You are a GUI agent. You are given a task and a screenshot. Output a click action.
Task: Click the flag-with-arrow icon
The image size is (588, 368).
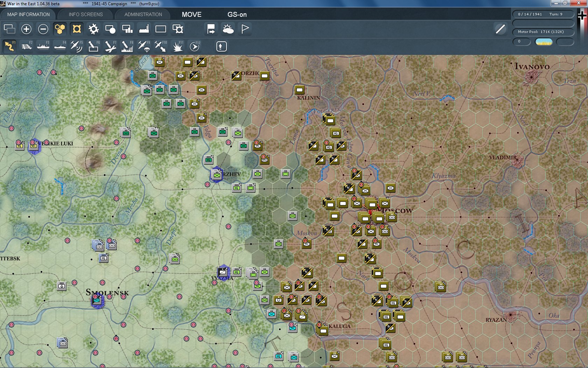(211, 29)
